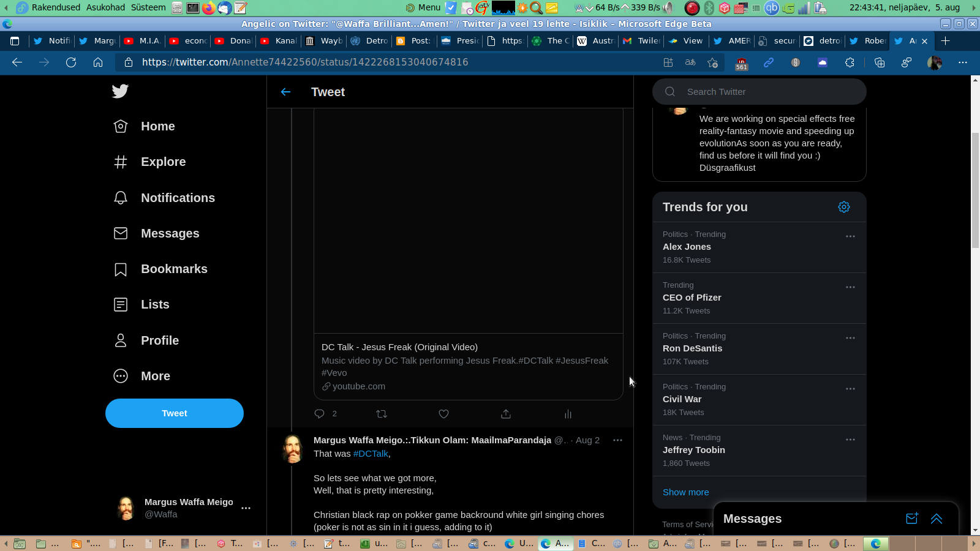Open the Civil War trending topic
This screenshot has width=980, height=551.
759,400
